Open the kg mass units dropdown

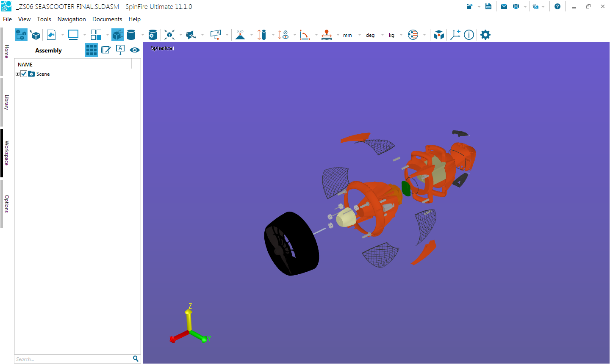(401, 35)
